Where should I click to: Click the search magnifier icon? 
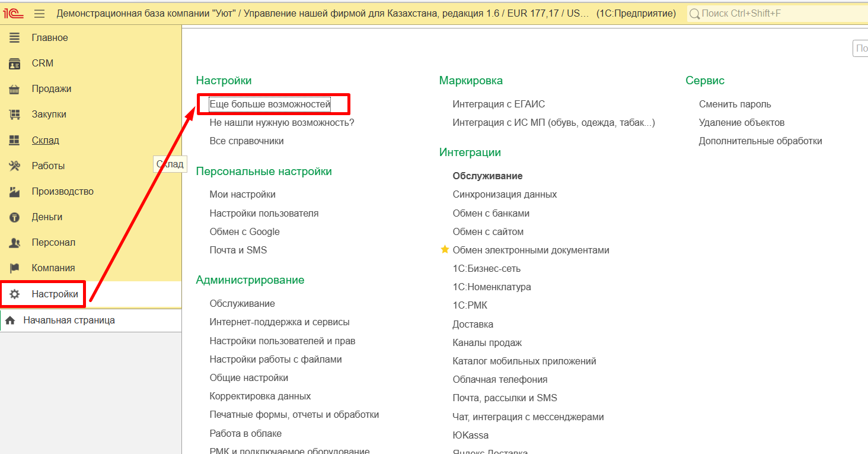695,13
